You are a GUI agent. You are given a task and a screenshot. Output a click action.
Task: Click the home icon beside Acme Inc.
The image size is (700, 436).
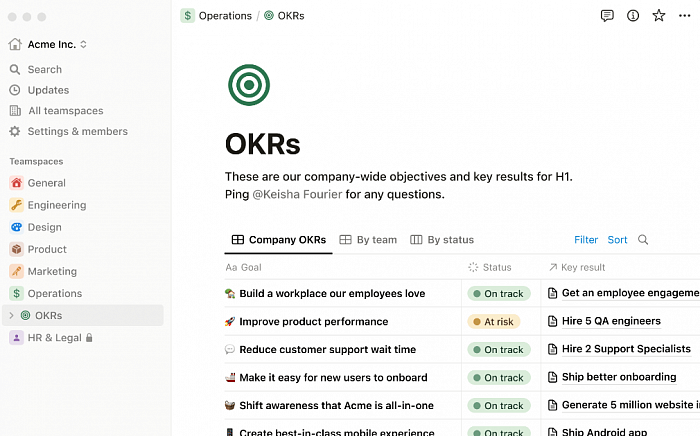tap(15, 44)
